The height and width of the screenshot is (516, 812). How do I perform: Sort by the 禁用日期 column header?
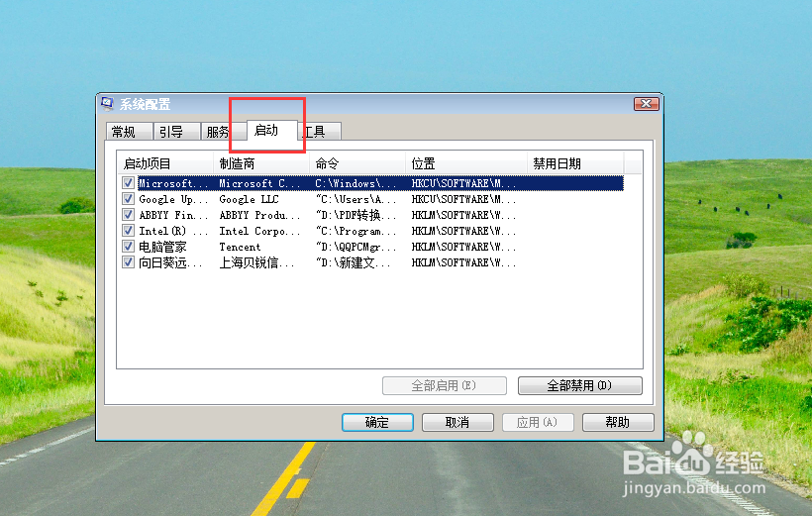tap(575, 163)
